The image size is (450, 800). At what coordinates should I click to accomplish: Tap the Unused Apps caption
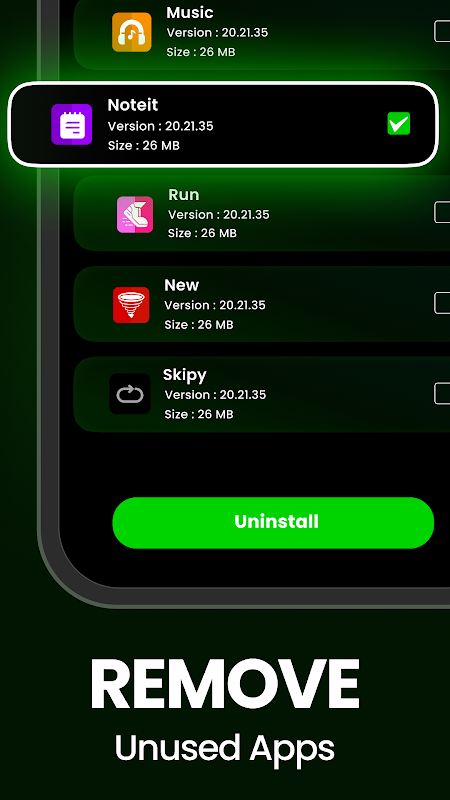pos(225,749)
